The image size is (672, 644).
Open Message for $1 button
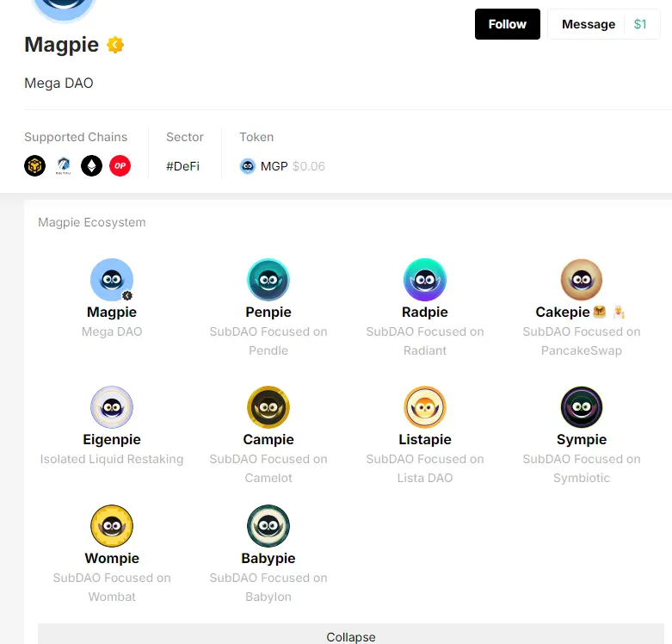pyautogui.click(x=603, y=24)
